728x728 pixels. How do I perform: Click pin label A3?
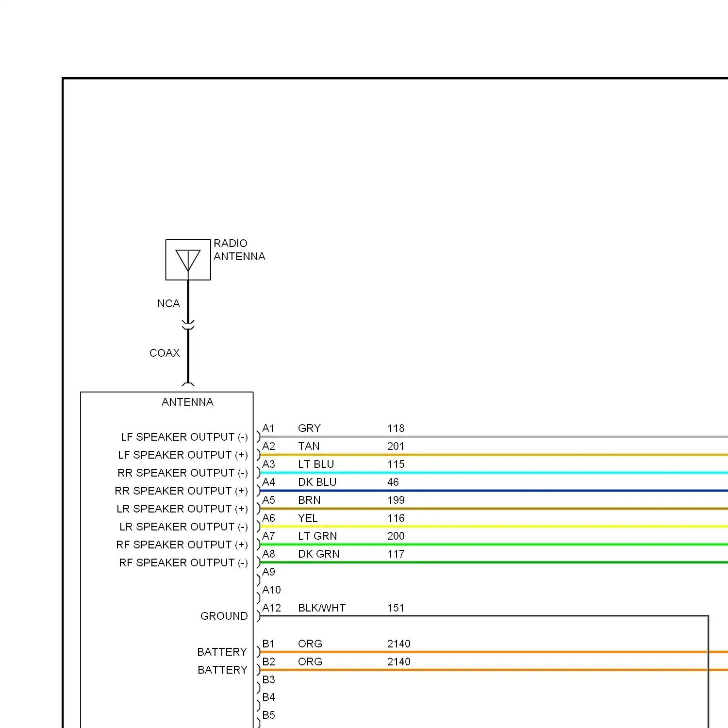[269, 464]
